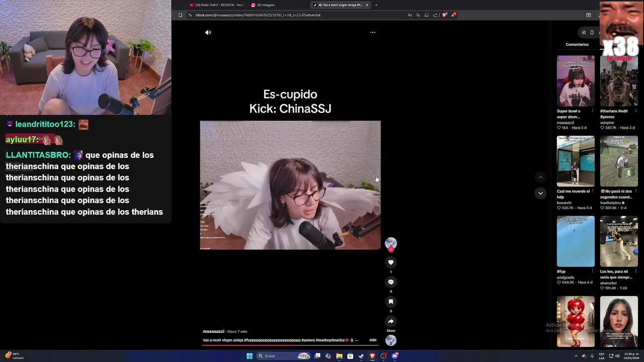The height and width of the screenshot is (362, 644).
Task: Click the share page icon in address bar
Action: pyautogui.click(x=435, y=15)
